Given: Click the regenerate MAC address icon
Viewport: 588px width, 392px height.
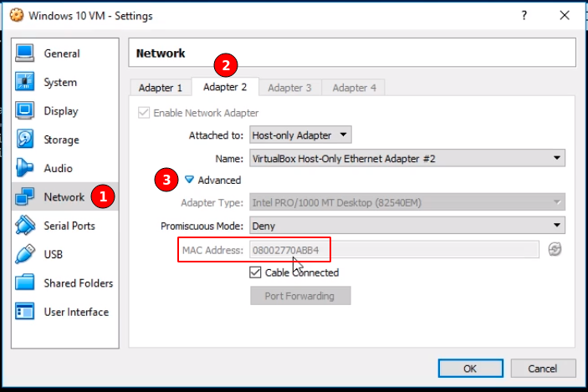Looking at the screenshot, I should [555, 249].
